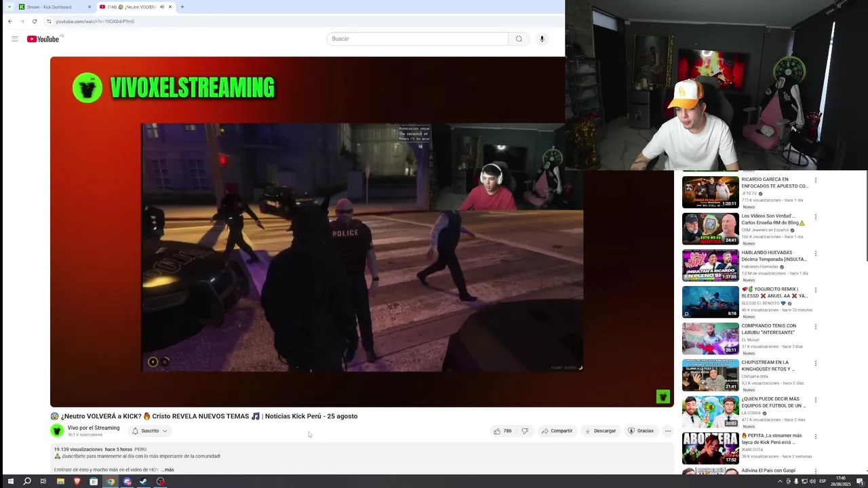Go to YouTube home via logo
The width and height of the screenshot is (868, 488).
43,39
